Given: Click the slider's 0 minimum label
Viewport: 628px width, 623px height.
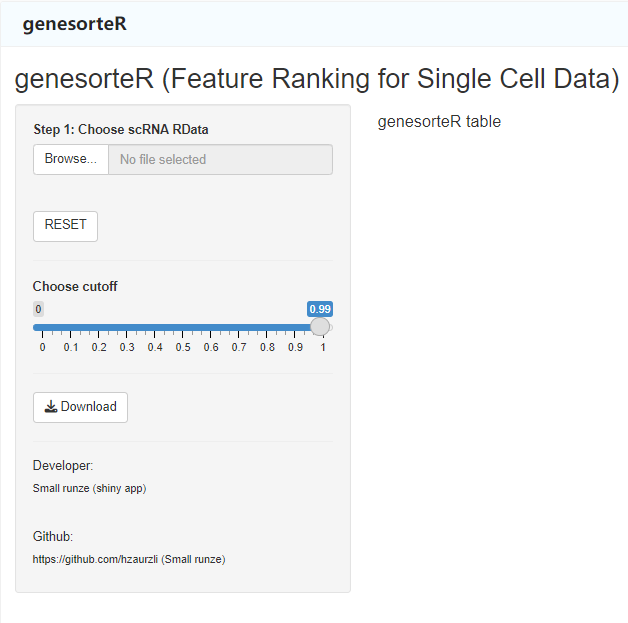Looking at the screenshot, I should tap(38, 309).
